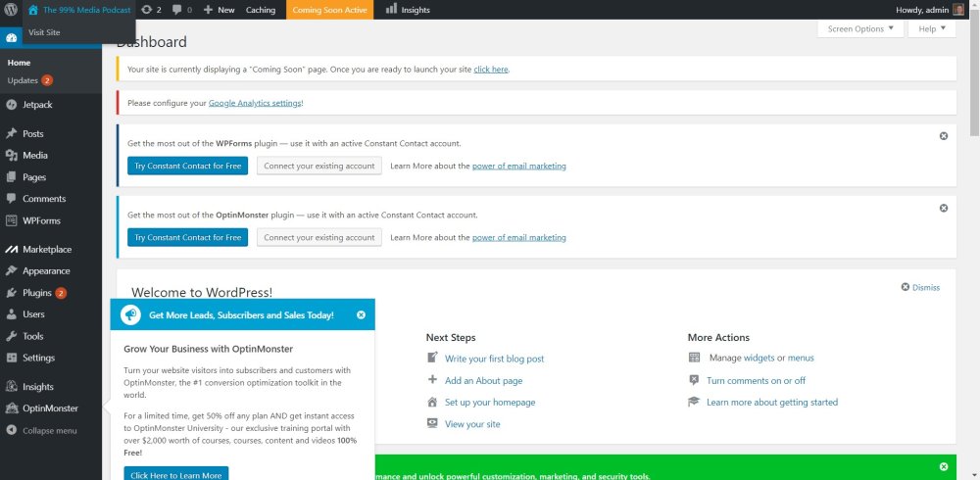
Task: Dismiss the OptinMonster Constant Contact notice
Action: (x=944, y=208)
